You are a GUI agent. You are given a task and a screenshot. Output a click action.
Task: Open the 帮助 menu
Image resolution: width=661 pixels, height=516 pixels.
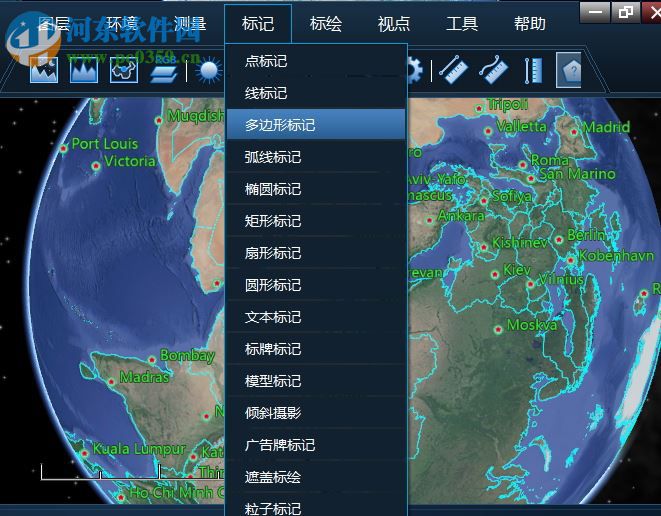tap(530, 24)
